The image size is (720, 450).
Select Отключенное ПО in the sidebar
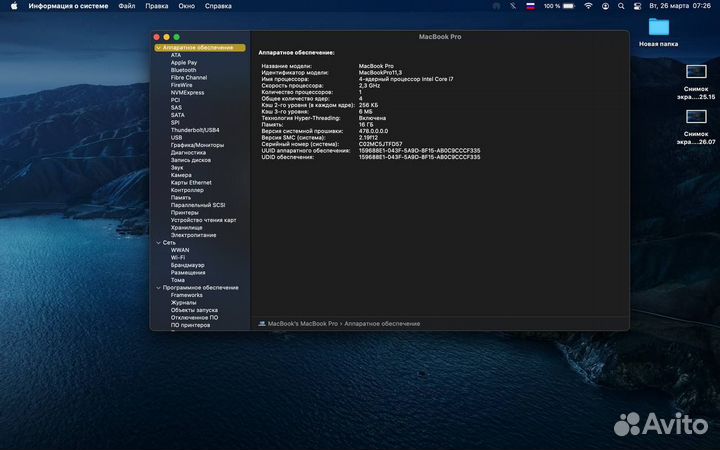coord(194,317)
